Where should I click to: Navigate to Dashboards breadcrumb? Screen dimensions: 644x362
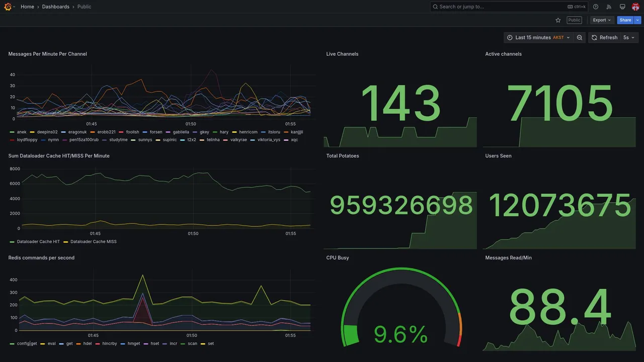(56, 7)
